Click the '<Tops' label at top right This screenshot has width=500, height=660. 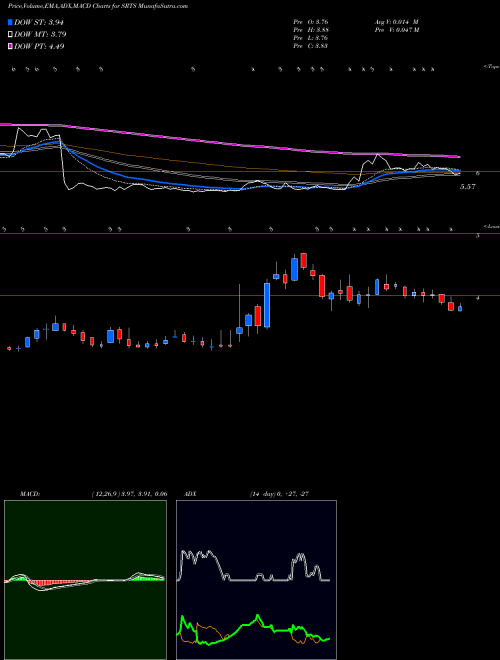[x=492, y=67]
